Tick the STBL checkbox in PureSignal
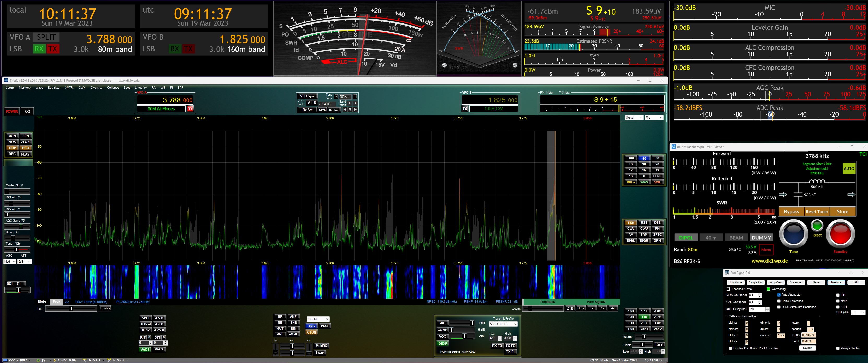Screen dimensions: 868x363 (838, 307)
